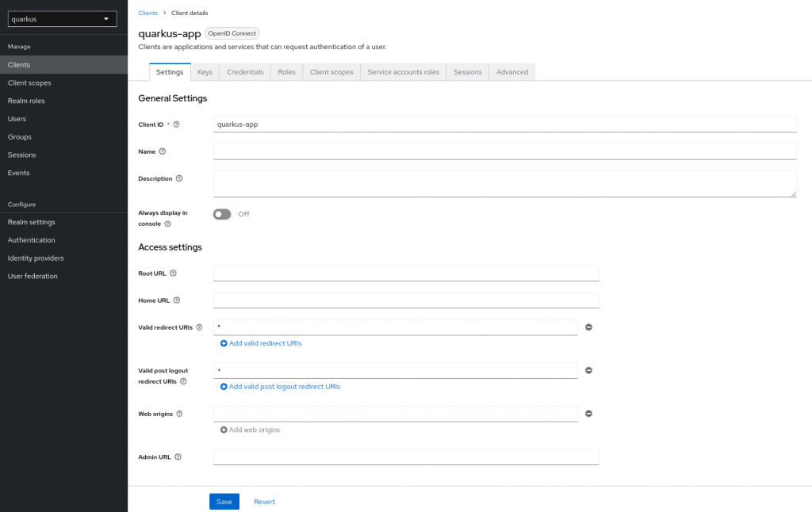Open help for Root URL
The height and width of the screenshot is (512, 812).
174,273
